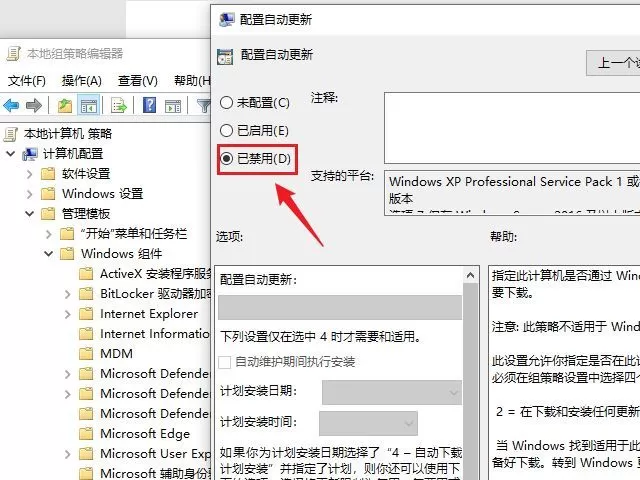The image size is (640, 480).
Task: Click the 上一个设置 button
Action: (x=613, y=63)
